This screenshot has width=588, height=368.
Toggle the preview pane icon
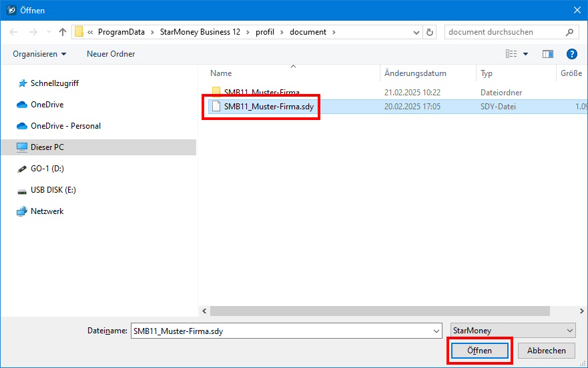(547, 54)
